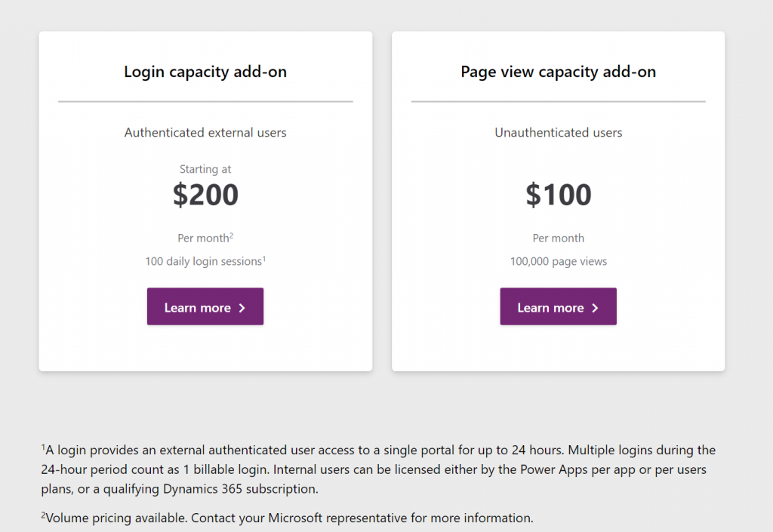Click the Volume pricing available footnote
773x532 pixels.
pyautogui.click(x=287, y=518)
